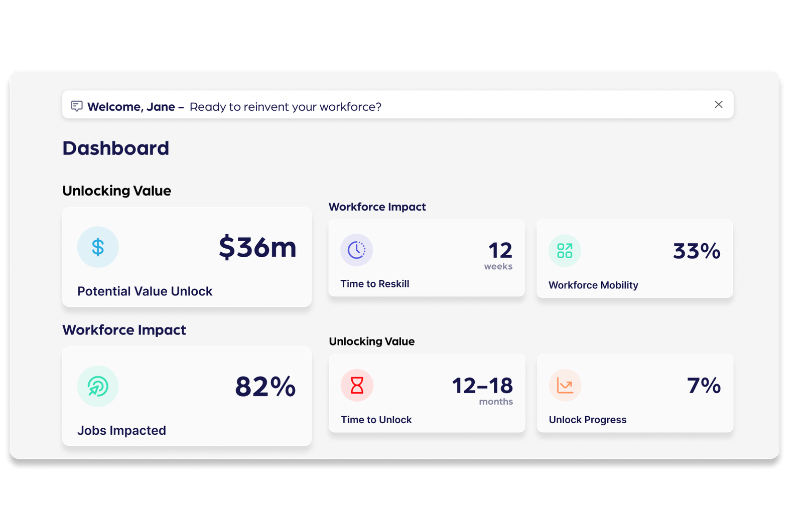Click the Time to Unlock label
Viewport: 803px width, 532px height.
pyautogui.click(x=376, y=420)
